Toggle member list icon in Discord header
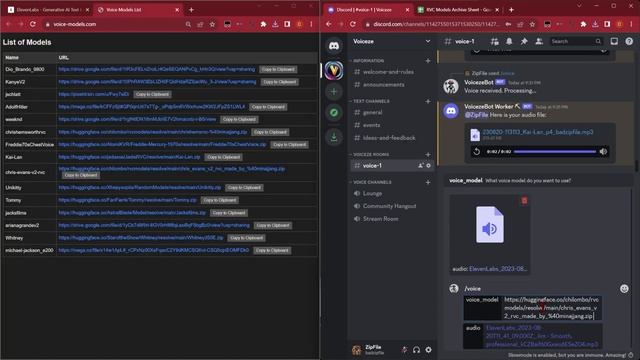Screen dimensions: 640x360 (539, 41)
